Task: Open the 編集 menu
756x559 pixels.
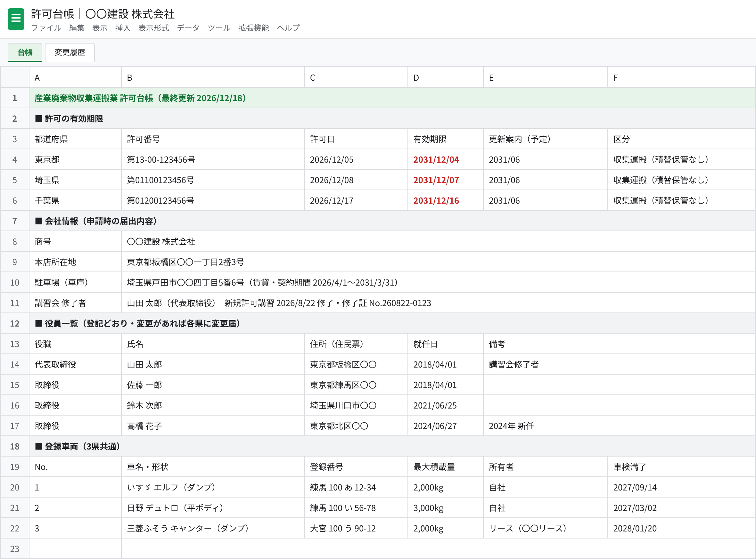Action: 77,28
